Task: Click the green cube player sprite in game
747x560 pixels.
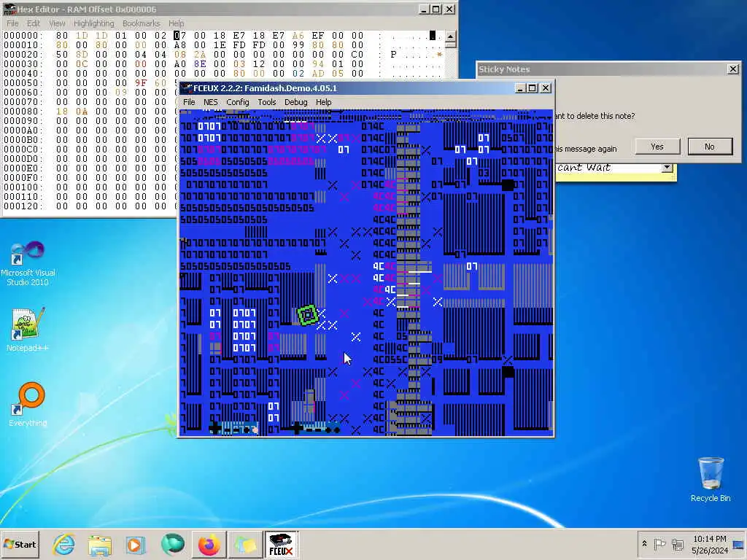Action: point(307,315)
